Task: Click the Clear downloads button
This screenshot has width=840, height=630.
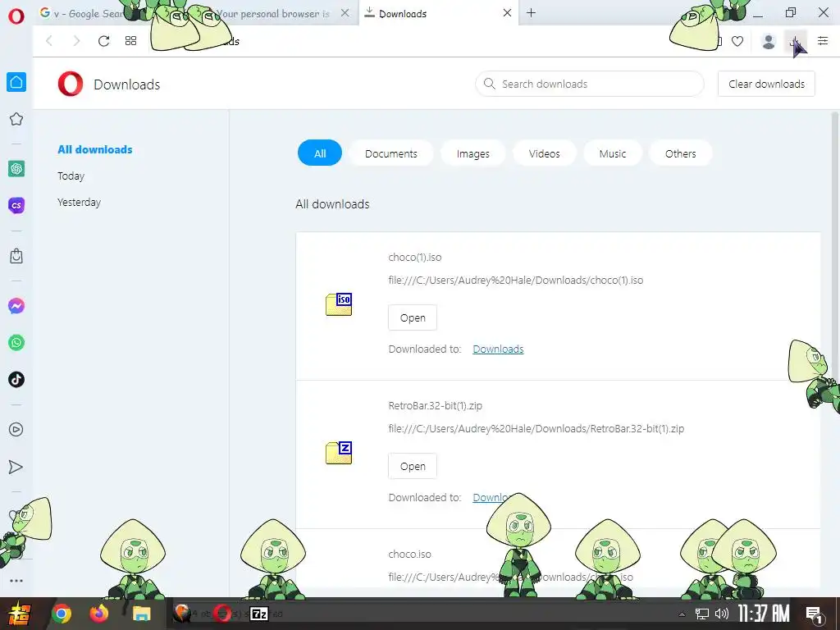Action: (766, 84)
